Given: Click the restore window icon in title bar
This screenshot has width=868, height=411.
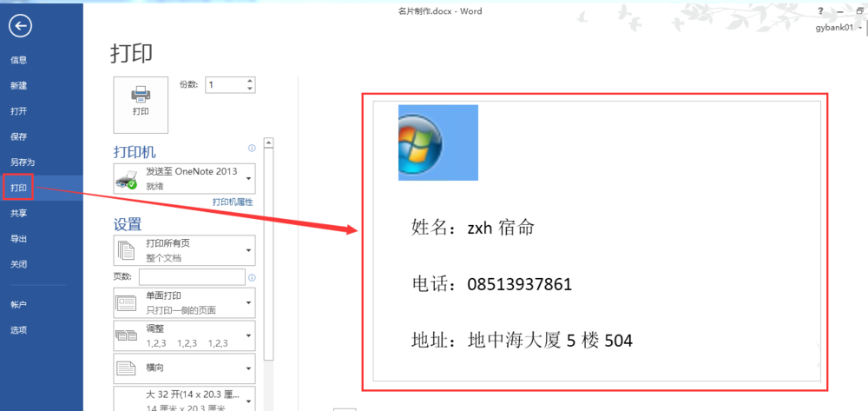Looking at the screenshot, I should pyautogui.click(x=859, y=11).
